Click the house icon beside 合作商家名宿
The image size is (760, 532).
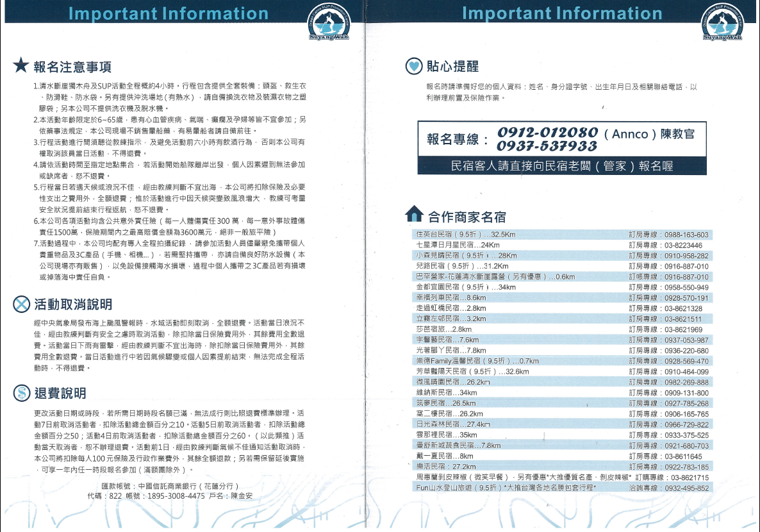click(414, 214)
